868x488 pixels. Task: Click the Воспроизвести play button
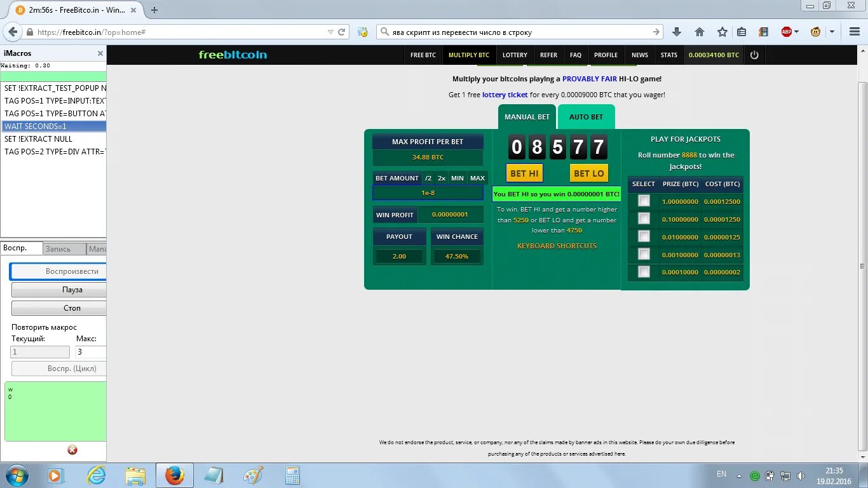(58, 271)
